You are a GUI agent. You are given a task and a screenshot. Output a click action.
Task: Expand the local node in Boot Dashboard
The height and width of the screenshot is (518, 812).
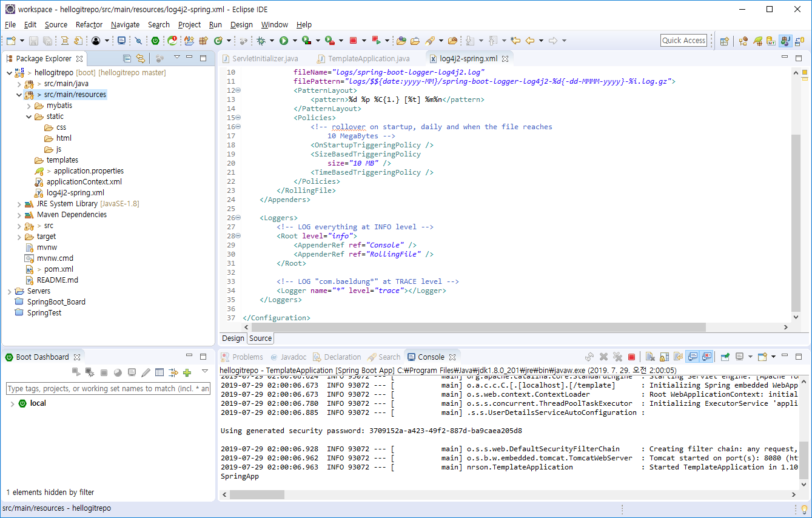point(12,403)
